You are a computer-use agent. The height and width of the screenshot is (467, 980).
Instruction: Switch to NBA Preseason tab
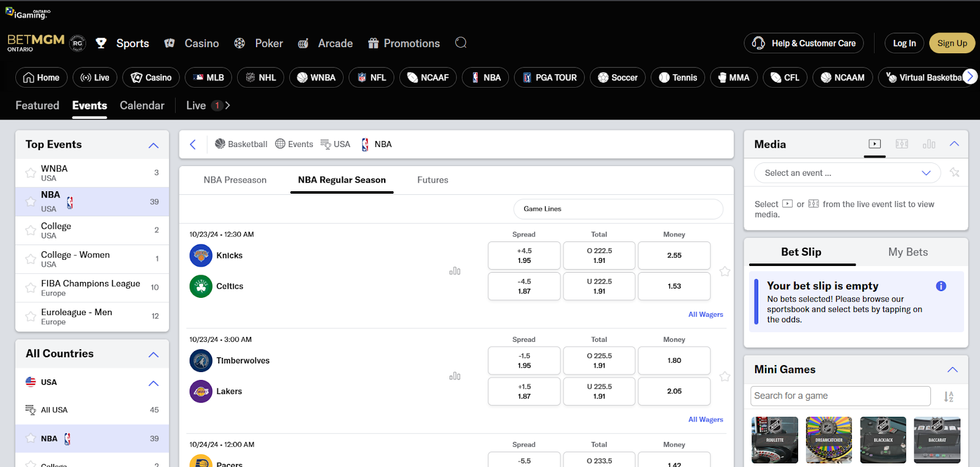[235, 180]
